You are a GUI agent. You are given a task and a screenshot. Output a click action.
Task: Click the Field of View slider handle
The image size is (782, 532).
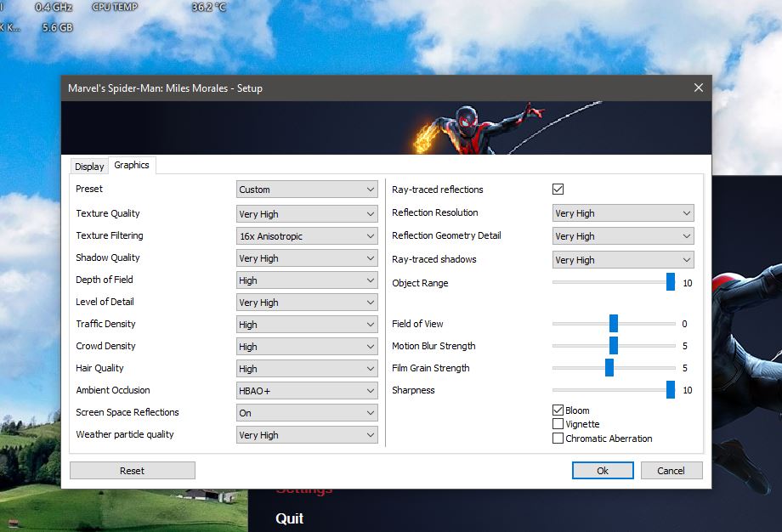(x=614, y=323)
